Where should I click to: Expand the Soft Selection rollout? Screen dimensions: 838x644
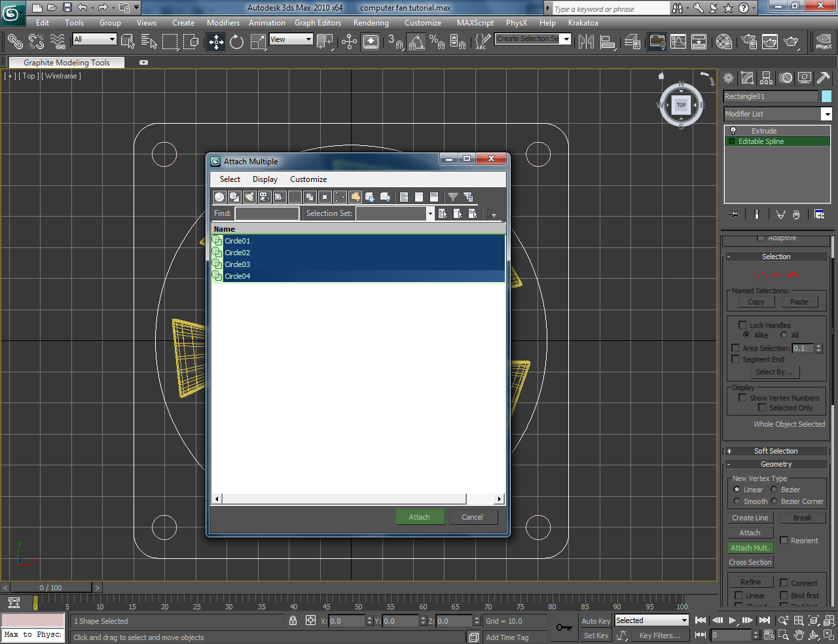click(776, 451)
